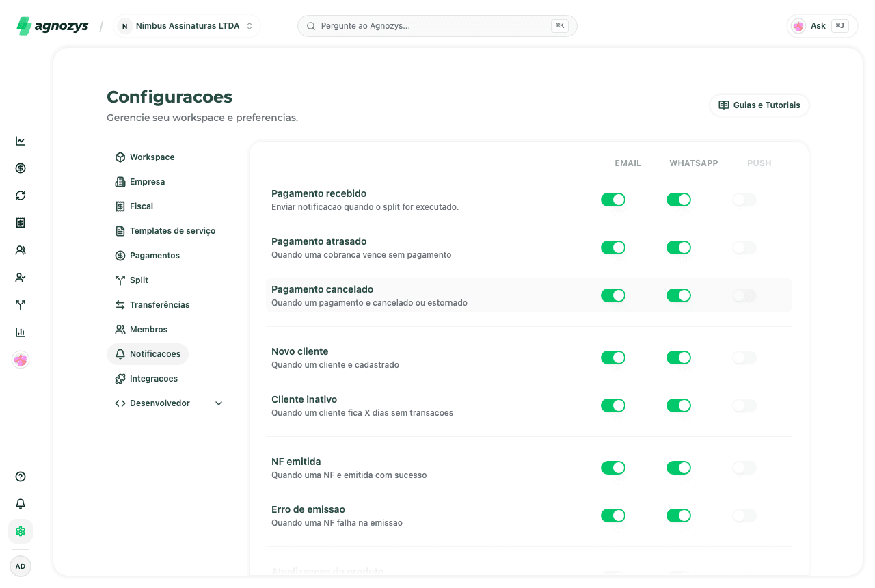
Task: Go to Pagamentos settings
Action: [x=147, y=256]
